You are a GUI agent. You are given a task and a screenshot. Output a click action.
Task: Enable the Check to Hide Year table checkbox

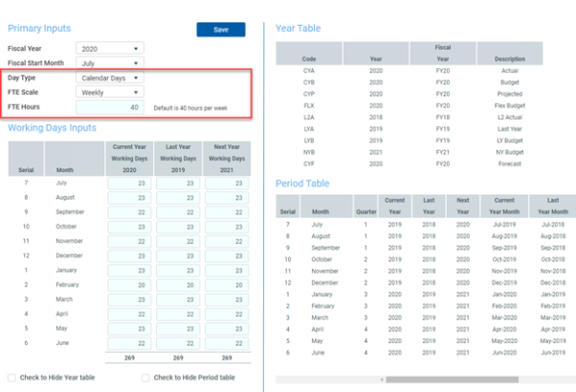pos(12,378)
